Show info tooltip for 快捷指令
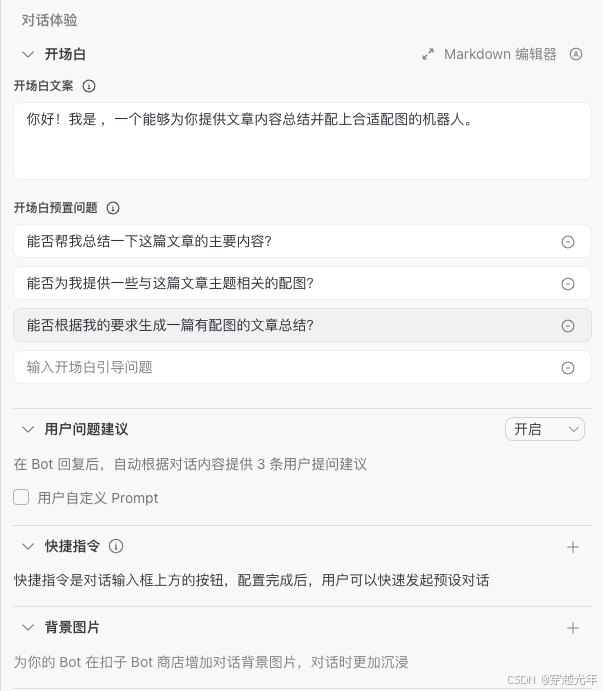This screenshot has width=603, height=691. [x=116, y=546]
